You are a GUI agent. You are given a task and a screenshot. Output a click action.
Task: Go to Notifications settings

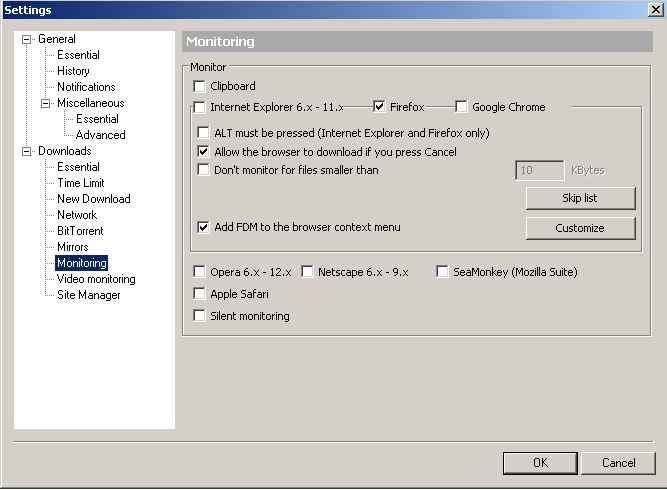pyautogui.click(x=86, y=87)
